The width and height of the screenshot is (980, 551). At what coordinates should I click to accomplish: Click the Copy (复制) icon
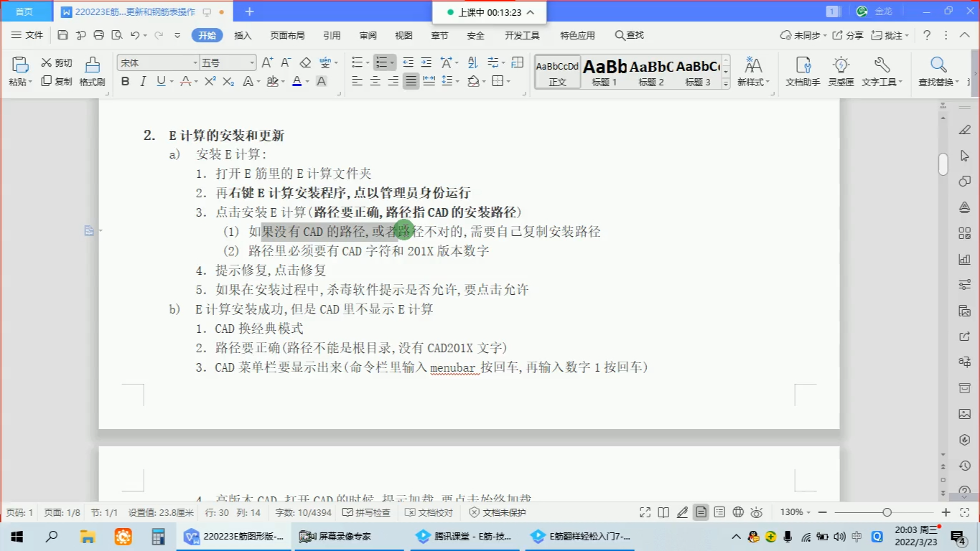(x=47, y=81)
